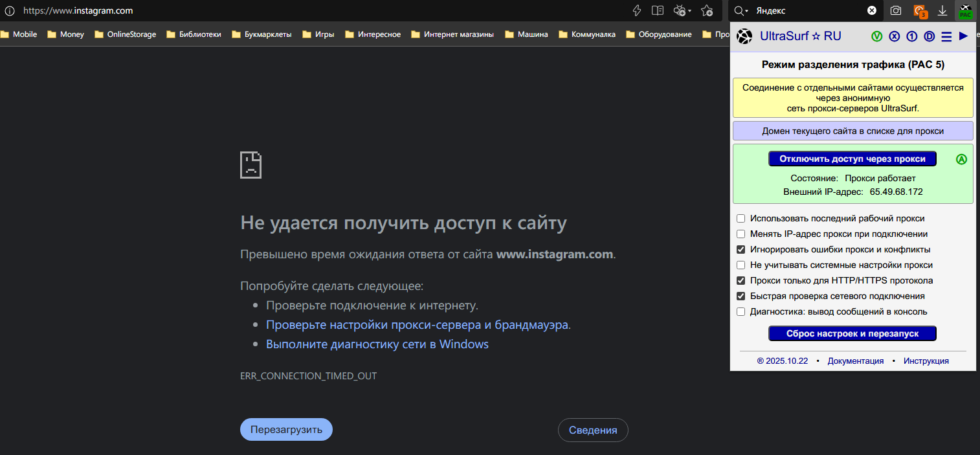Click Отключить доступ через прокси button
The width and height of the screenshot is (980, 455).
point(852,159)
